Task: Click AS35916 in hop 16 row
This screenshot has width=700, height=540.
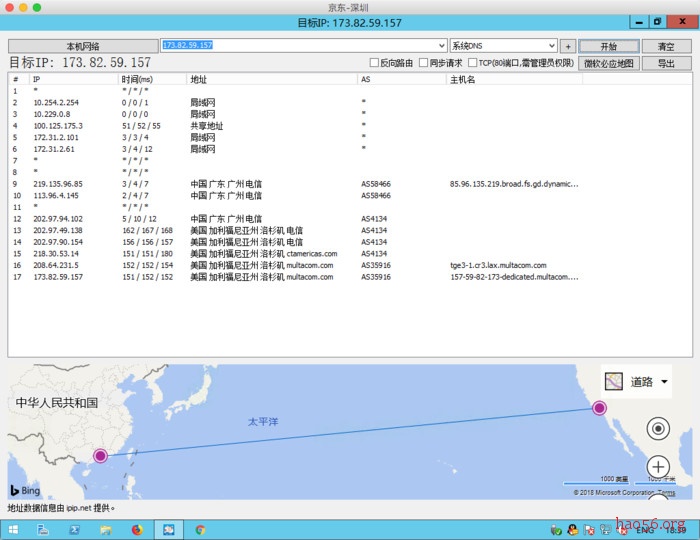Action: coord(376,265)
